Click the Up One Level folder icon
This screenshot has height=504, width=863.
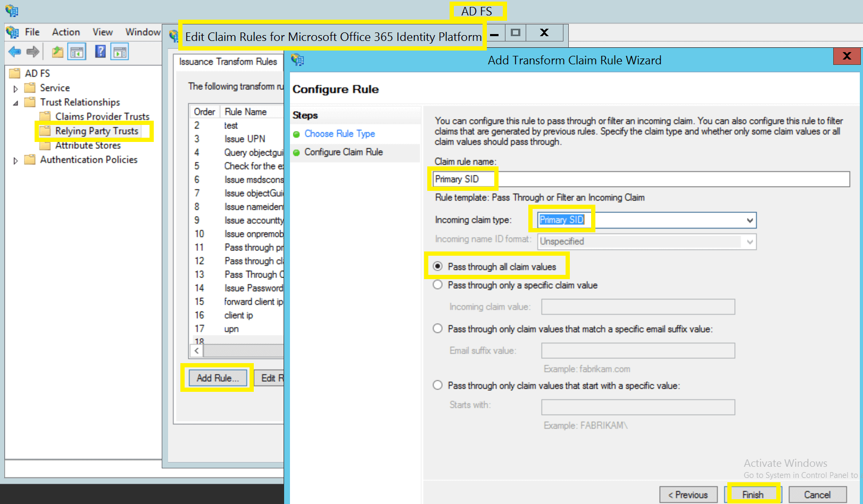(x=57, y=52)
